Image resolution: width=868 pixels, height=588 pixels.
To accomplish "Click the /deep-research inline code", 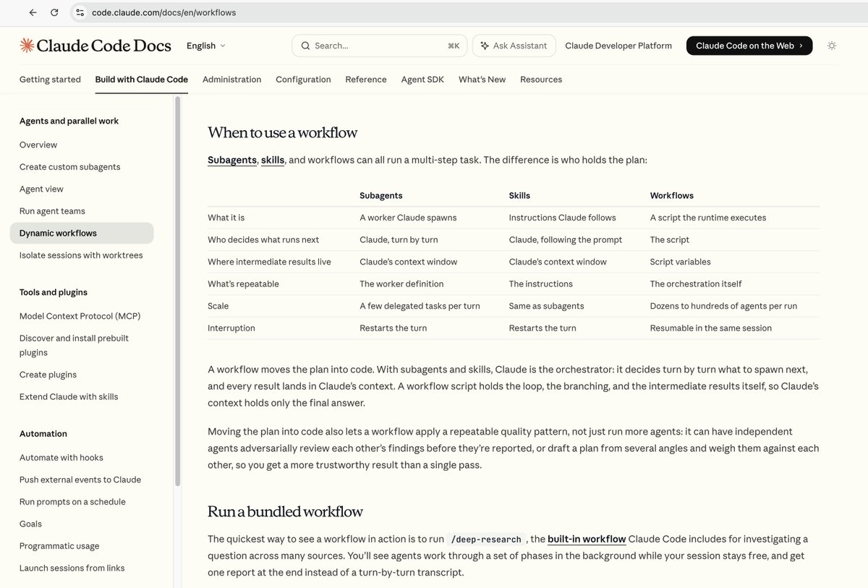I will [486, 539].
